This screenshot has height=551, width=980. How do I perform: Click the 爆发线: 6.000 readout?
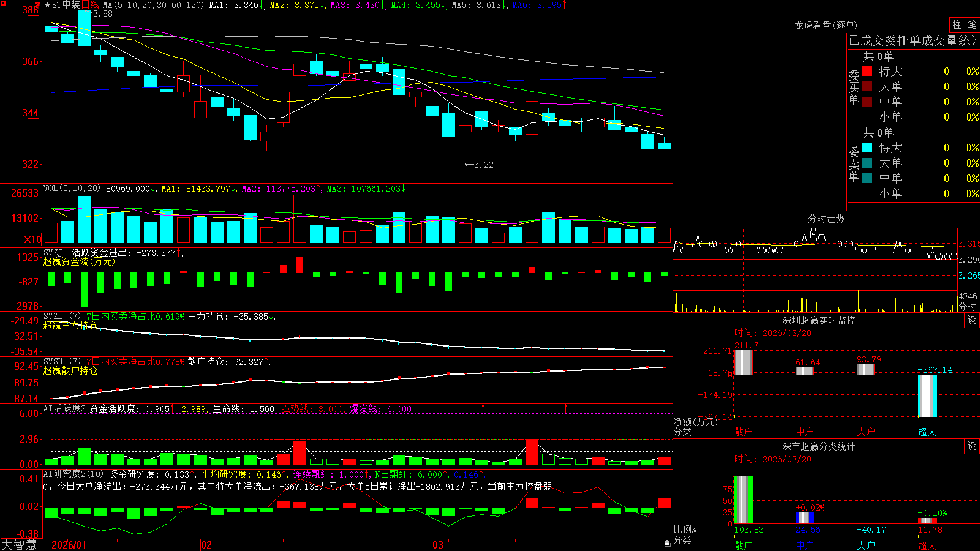point(382,409)
